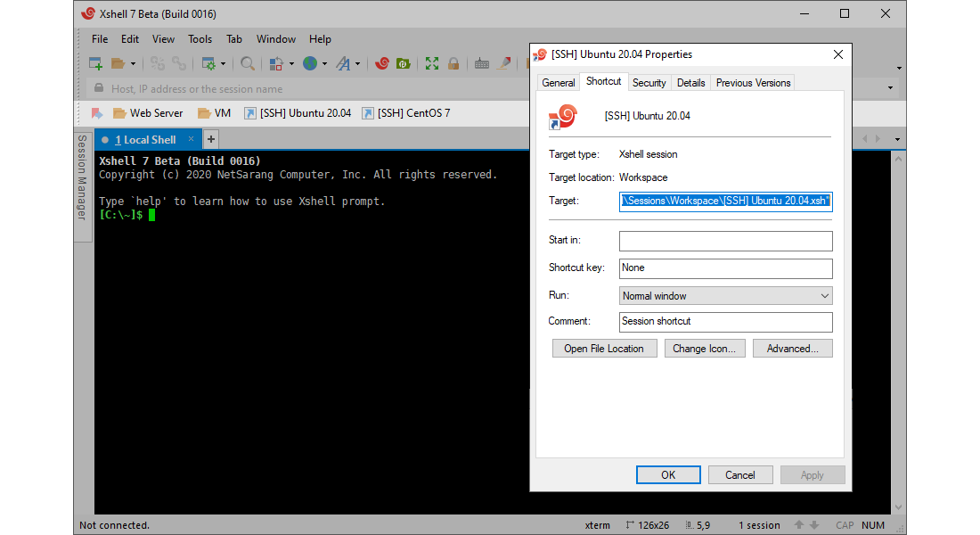Click the lock icon in address bar
Image resolution: width=980 pixels, height=535 pixels.
click(99, 88)
